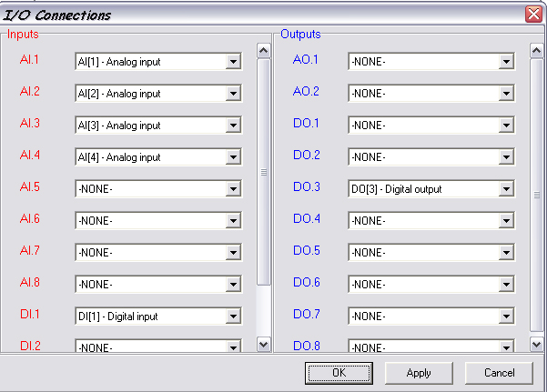Close the I/O Connections window
Image resolution: width=547 pixels, height=392 pixels.
click(533, 15)
